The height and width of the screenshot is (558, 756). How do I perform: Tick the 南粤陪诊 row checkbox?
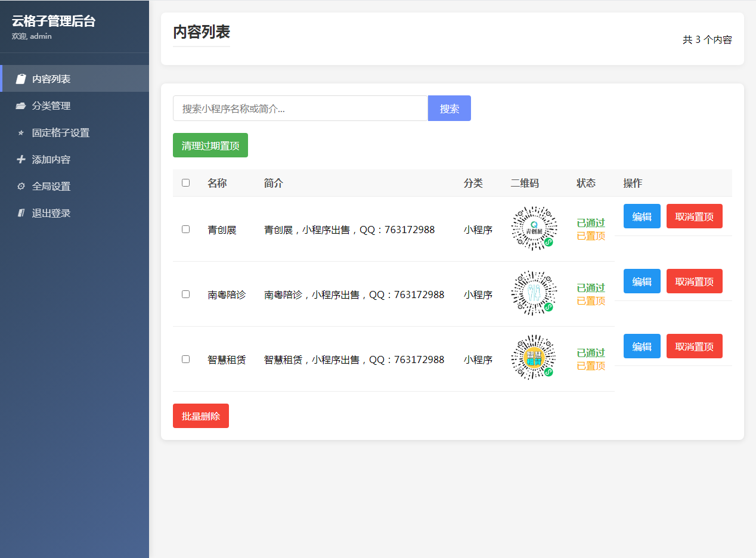click(185, 294)
